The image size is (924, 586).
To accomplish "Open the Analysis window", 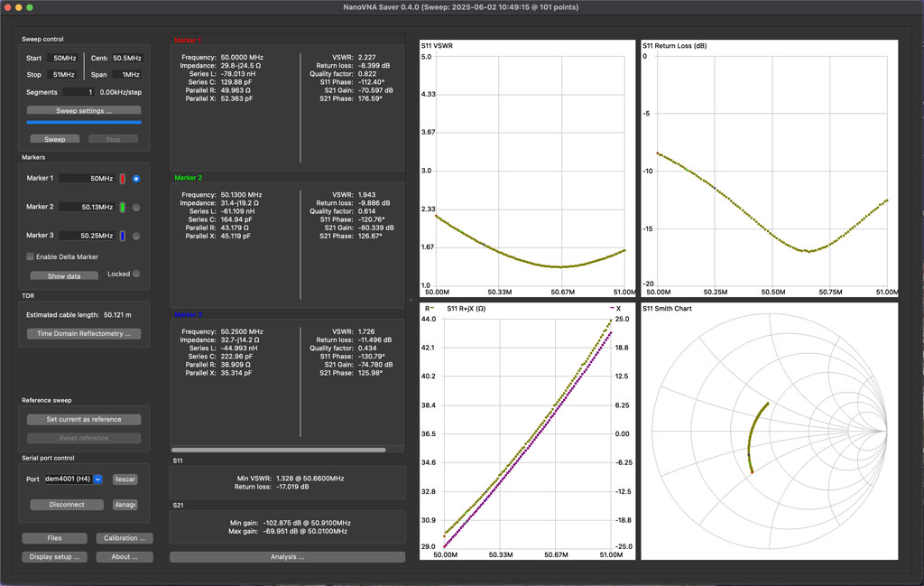I will 287,556.
